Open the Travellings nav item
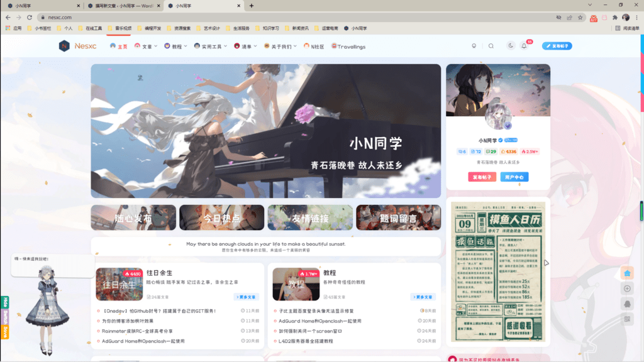 point(348,47)
